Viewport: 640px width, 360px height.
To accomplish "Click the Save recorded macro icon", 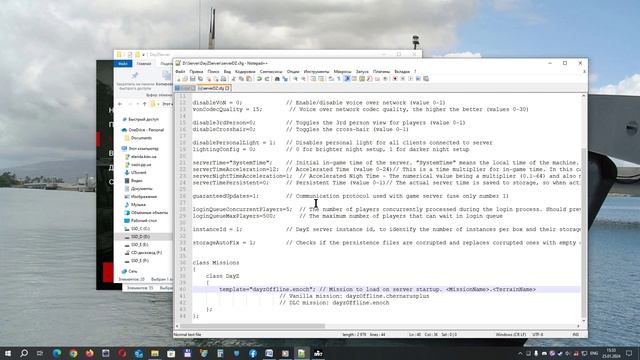I will tap(426, 79).
